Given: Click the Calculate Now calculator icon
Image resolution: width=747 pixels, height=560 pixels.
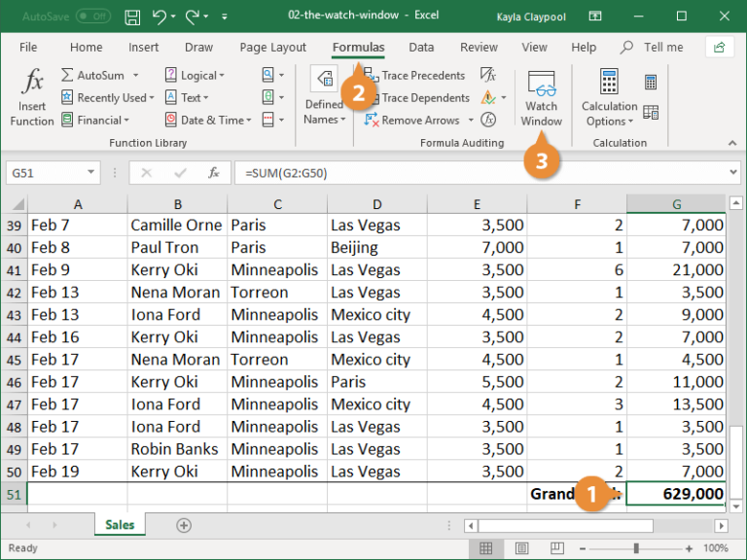Looking at the screenshot, I should pyautogui.click(x=651, y=82).
